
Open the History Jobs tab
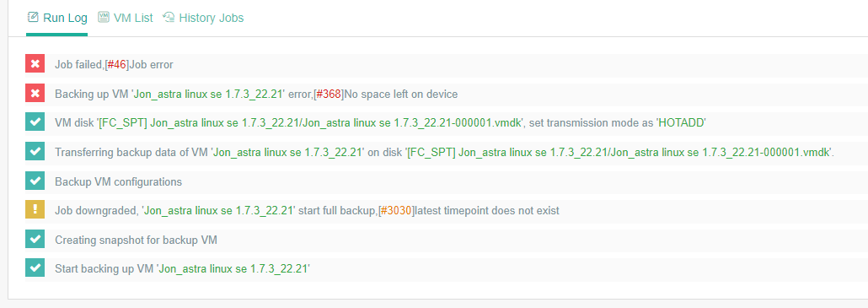[203, 18]
